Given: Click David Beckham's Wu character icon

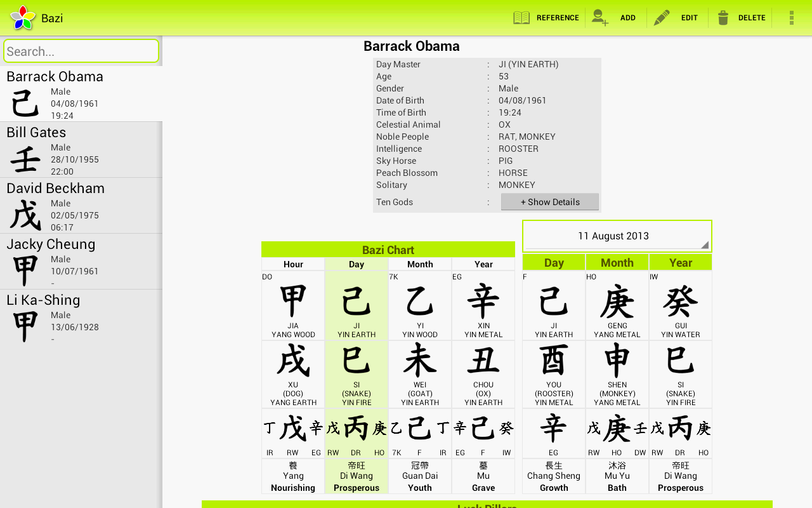Looking at the screenshot, I should click(x=25, y=215).
